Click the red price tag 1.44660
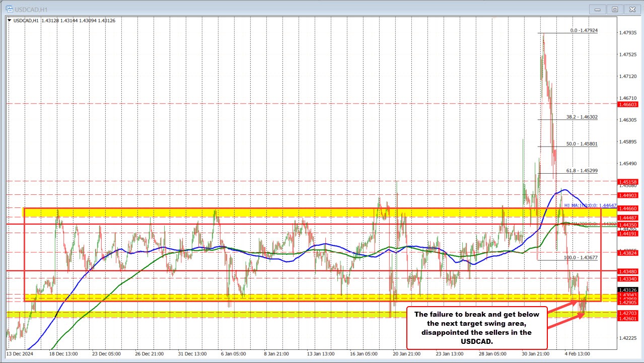Viewport: 644px width, 363px height. (x=628, y=208)
